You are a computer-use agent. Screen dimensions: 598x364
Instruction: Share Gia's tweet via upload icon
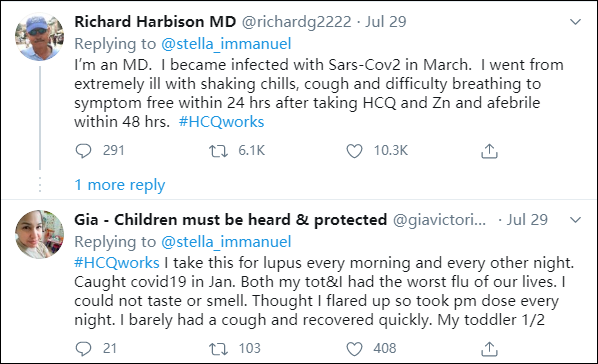pos(489,349)
